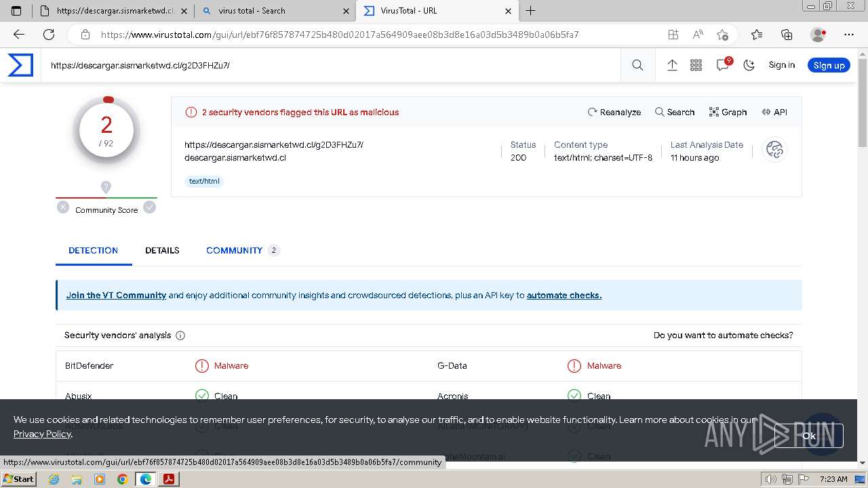Open the VirusTotal apps grid icon
The image size is (868, 488).
[696, 65]
